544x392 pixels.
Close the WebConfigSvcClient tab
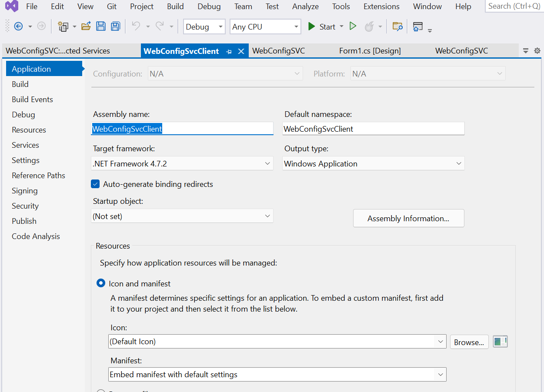[241, 51]
